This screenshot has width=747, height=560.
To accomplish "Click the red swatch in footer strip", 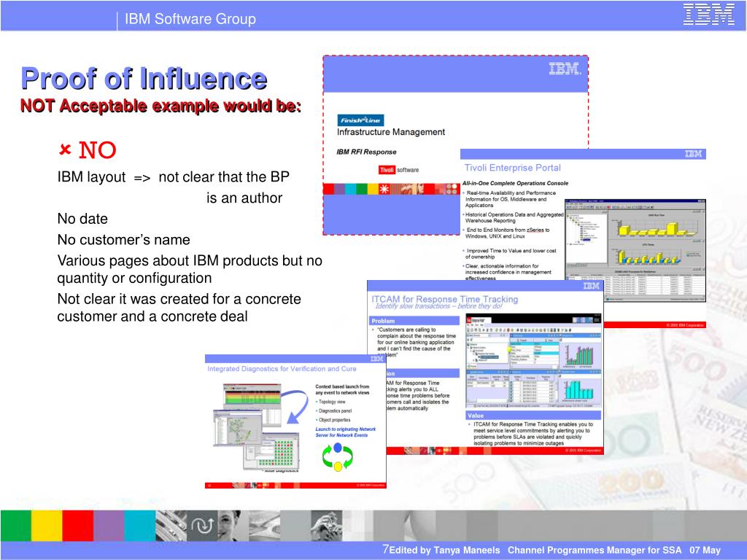I will pyautogui.click(x=77, y=526).
